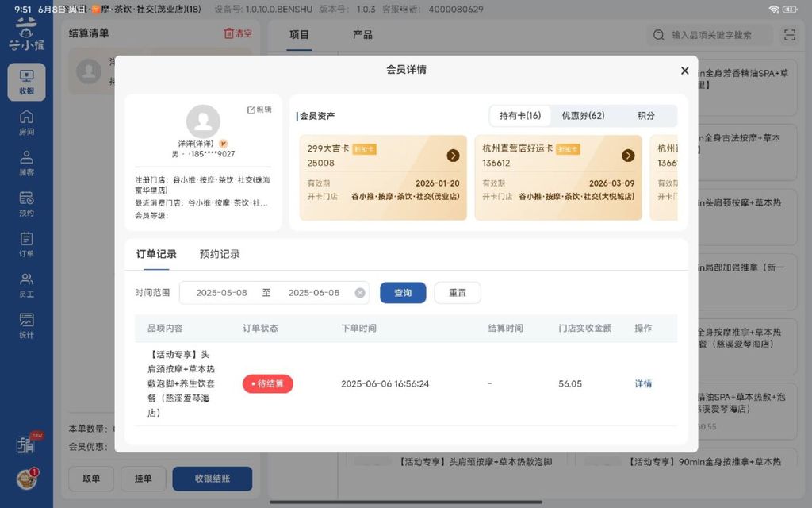Click the 查询 search button
Image resolution: width=812 pixels, height=508 pixels.
pos(403,293)
